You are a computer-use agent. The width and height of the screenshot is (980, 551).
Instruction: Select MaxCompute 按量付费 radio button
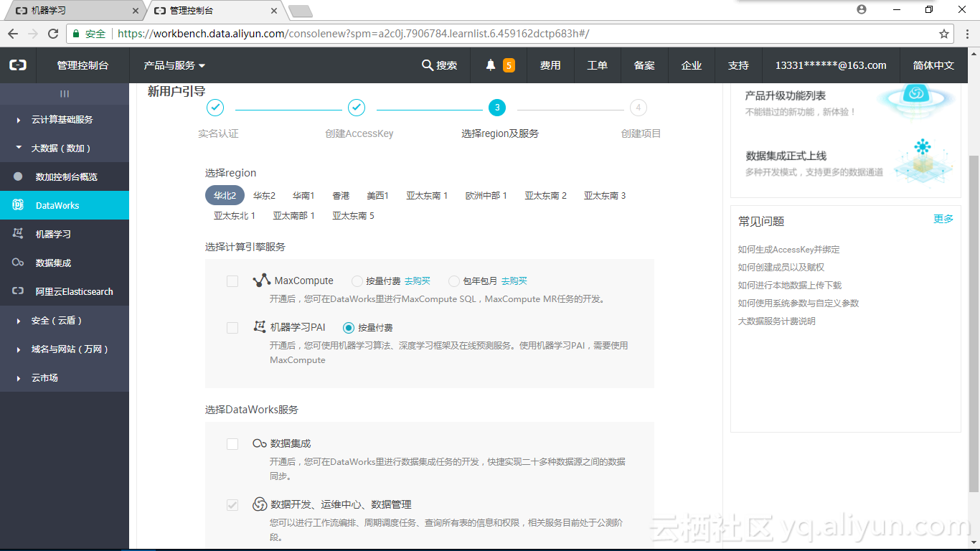[x=357, y=281]
